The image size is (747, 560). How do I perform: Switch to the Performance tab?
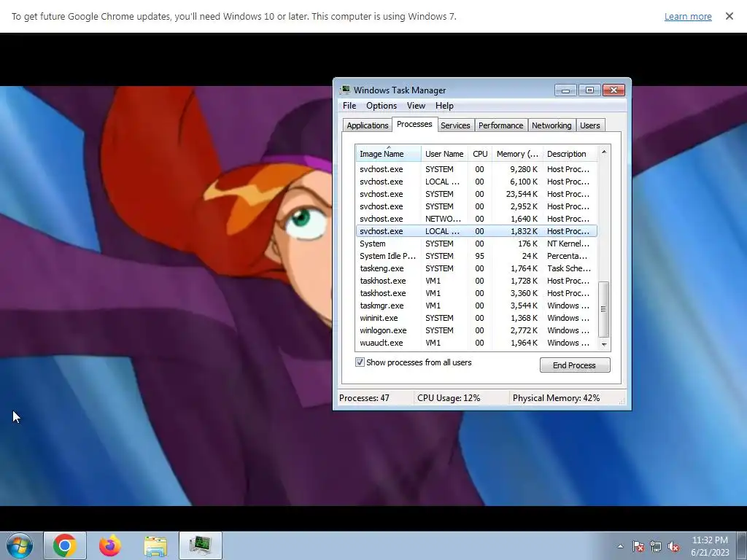pos(500,125)
